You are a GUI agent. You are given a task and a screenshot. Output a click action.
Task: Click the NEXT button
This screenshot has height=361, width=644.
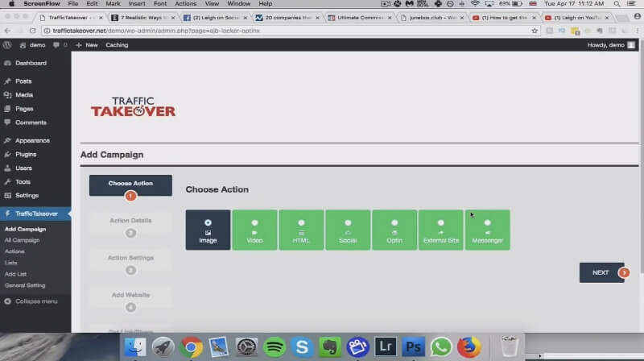pyautogui.click(x=602, y=272)
